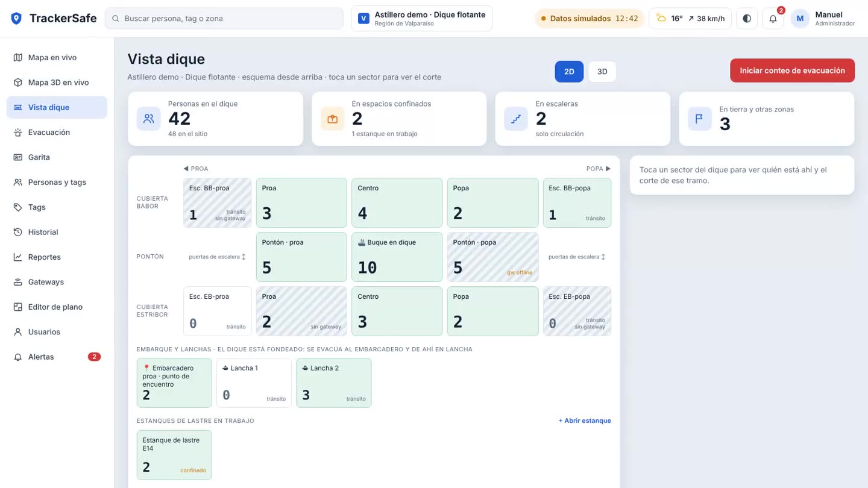Viewport: 868px width, 488px height.
Task: Select the Buque en dique sector tile
Action: click(397, 257)
